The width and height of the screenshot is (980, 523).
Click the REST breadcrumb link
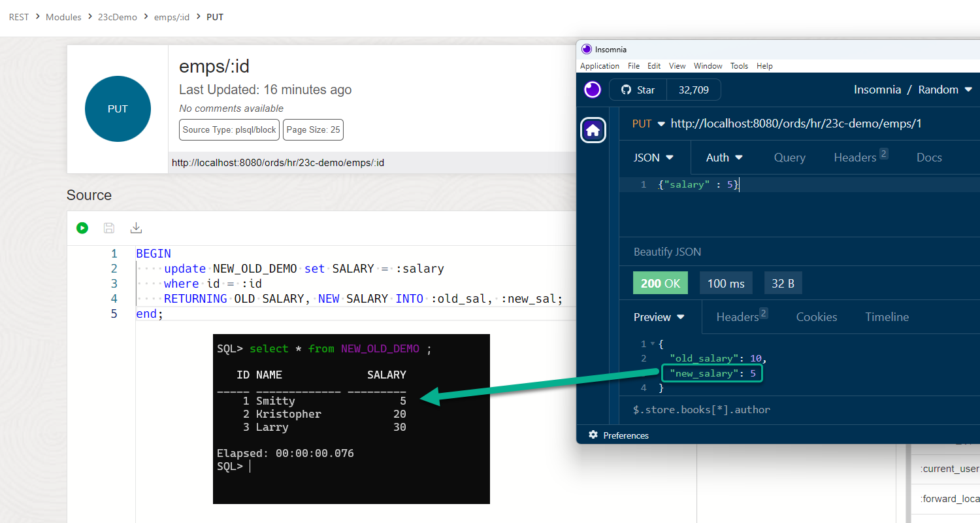(19, 17)
